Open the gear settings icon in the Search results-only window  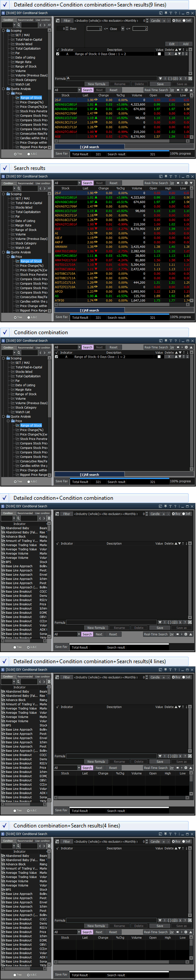click(x=186, y=183)
